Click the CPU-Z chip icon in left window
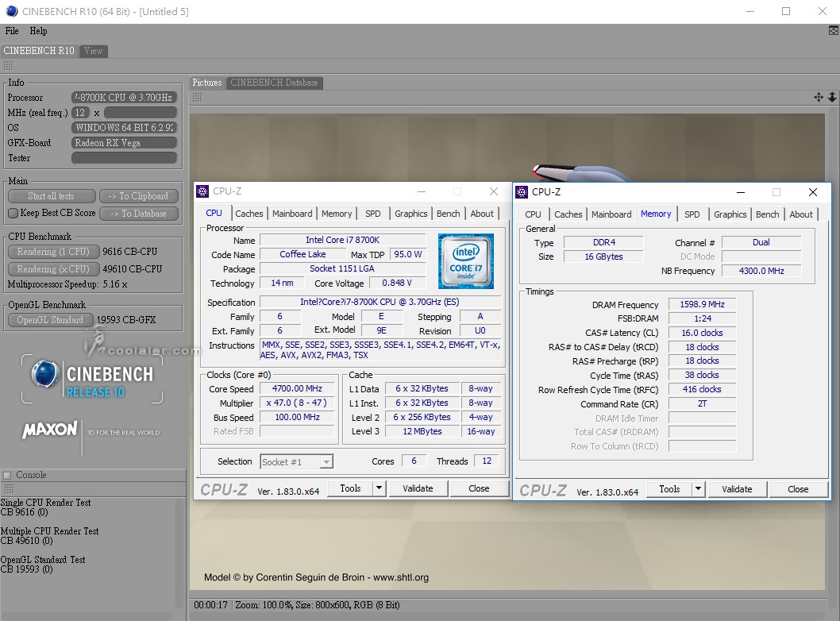The height and width of the screenshot is (621, 840). (202, 191)
